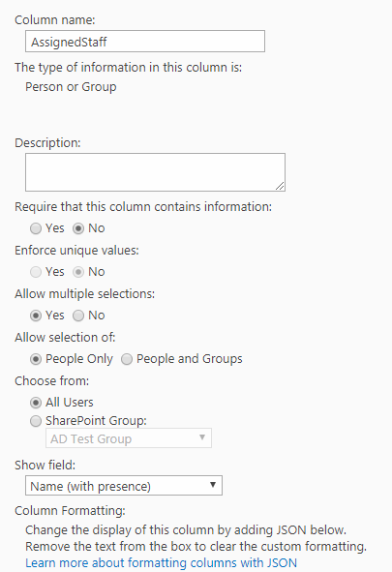Open Learn more about formatting columns link
392x572 pixels.
162,563
